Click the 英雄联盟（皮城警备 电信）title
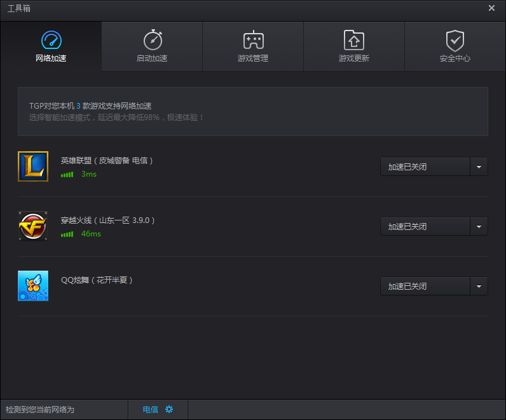Viewport: 506px width, 420px height. [107, 160]
